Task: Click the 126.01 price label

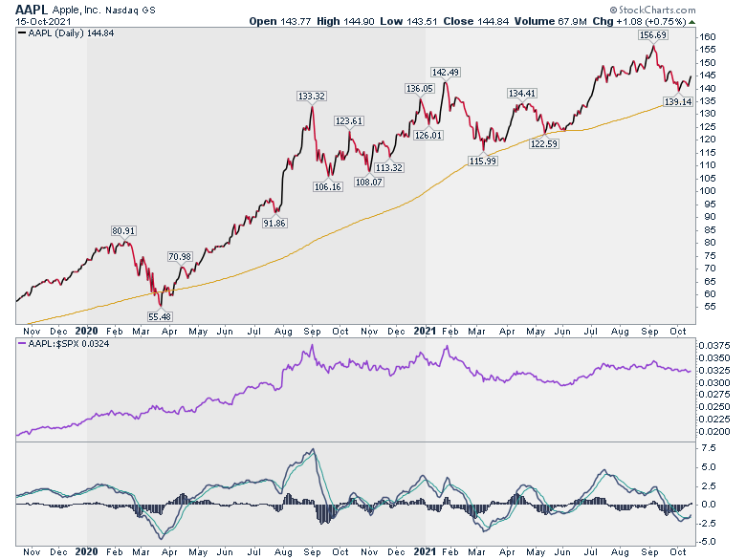Action: pos(428,135)
